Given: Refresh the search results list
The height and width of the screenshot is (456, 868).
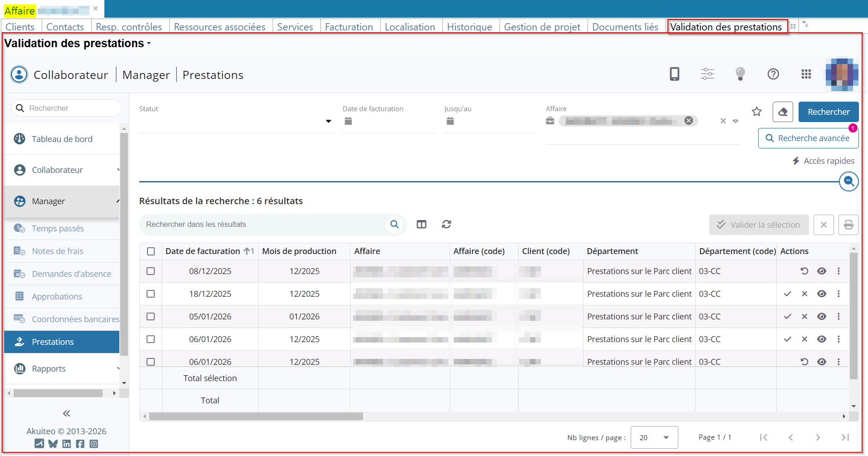Looking at the screenshot, I should [446, 224].
